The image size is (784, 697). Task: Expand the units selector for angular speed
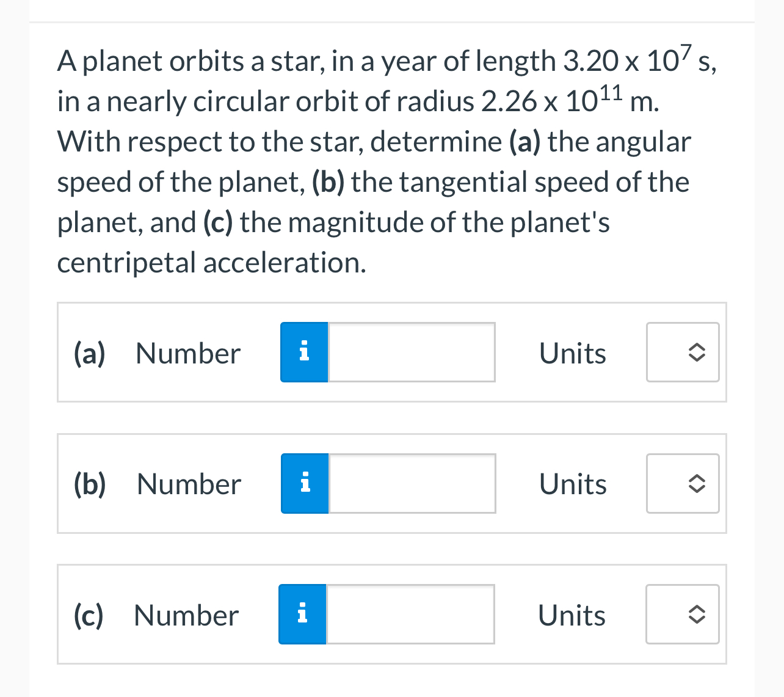click(x=683, y=352)
